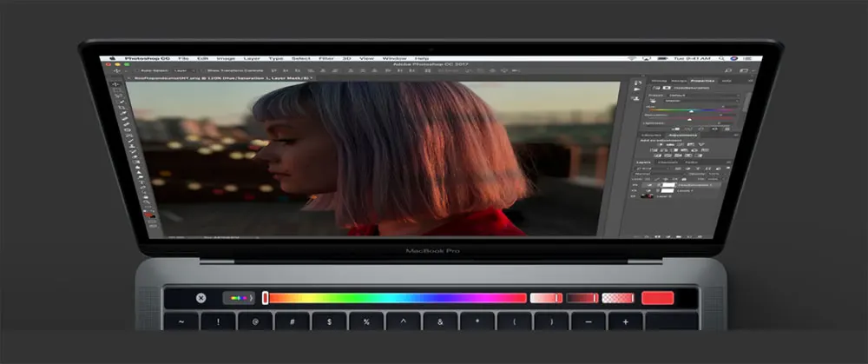Open the View menu
The image size is (868, 364).
(366, 58)
